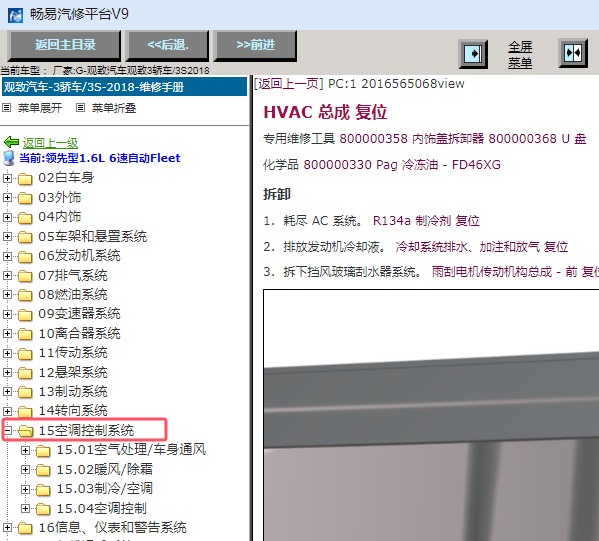Click the PC:1 2016565068view text
Viewport: 599px width, 541px height.
click(x=396, y=84)
